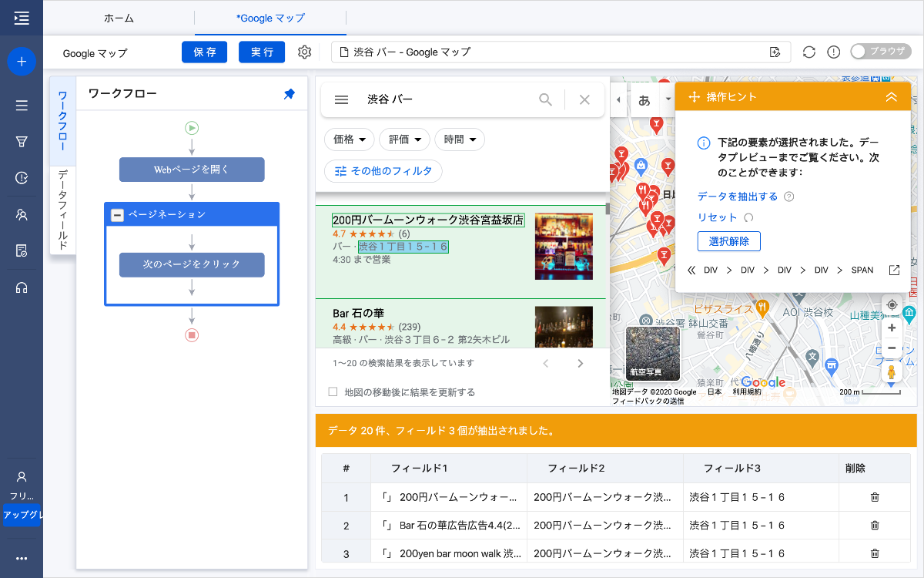Collapse the 操作ヒント panel chevron
The width and height of the screenshot is (924, 578).
coord(892,97)
